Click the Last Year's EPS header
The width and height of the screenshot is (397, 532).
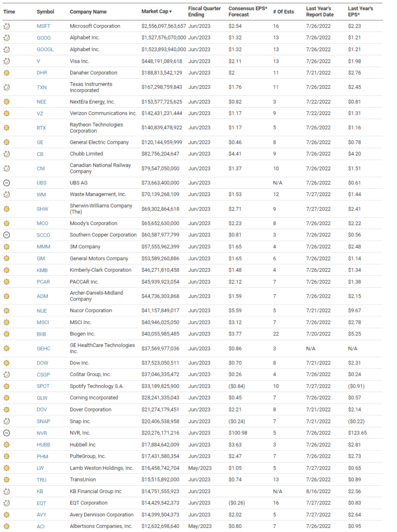pyautogui.click(x=360, y=11)
